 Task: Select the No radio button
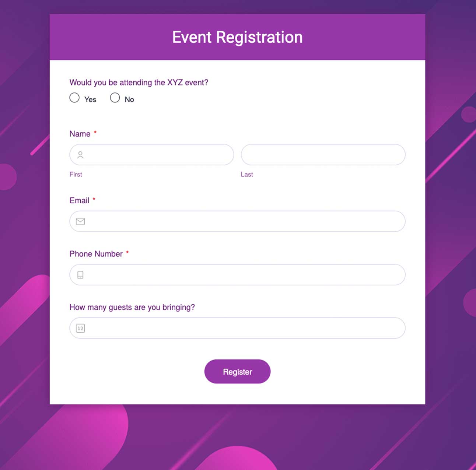pyautogui.click(x=115, y=98)
